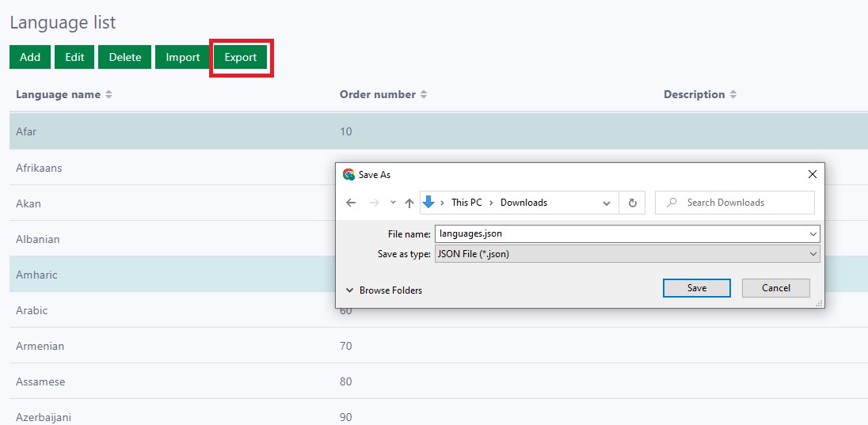Click the Save button

[696, 288]
